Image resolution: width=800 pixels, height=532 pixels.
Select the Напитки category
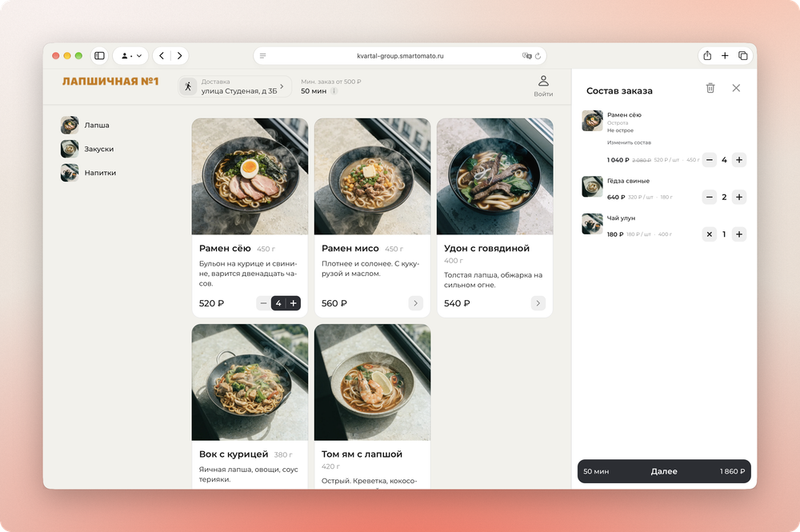(x=88, y=173)
